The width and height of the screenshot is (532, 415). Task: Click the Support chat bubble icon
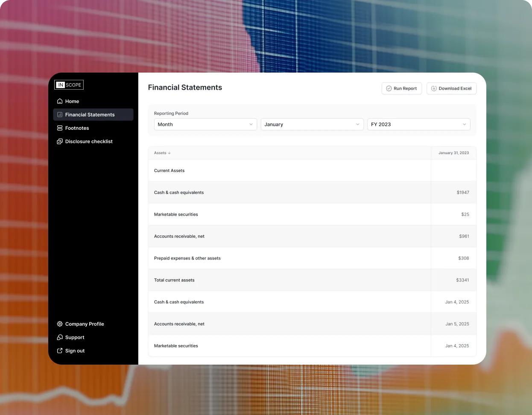point(60,337)
